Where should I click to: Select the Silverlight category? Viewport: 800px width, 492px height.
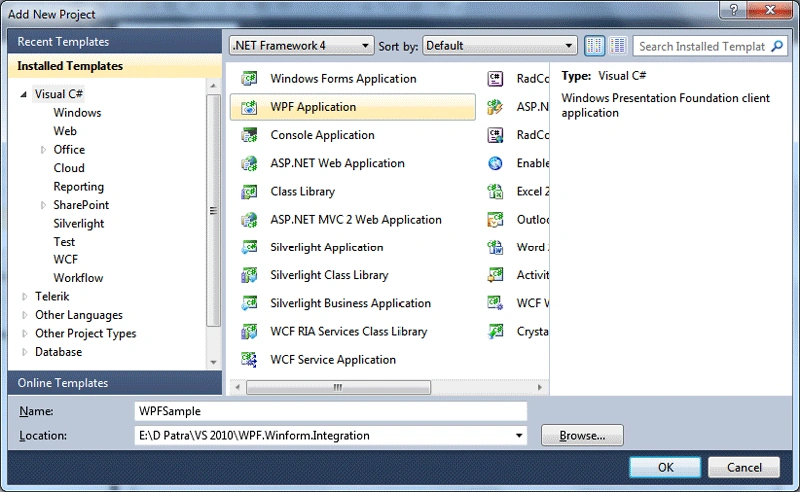[79, 224]
